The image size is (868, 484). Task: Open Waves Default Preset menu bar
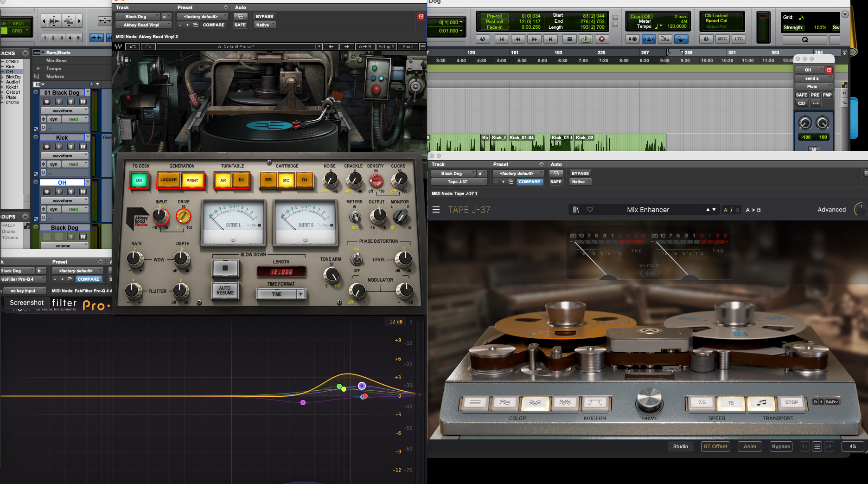coord(239,46)
